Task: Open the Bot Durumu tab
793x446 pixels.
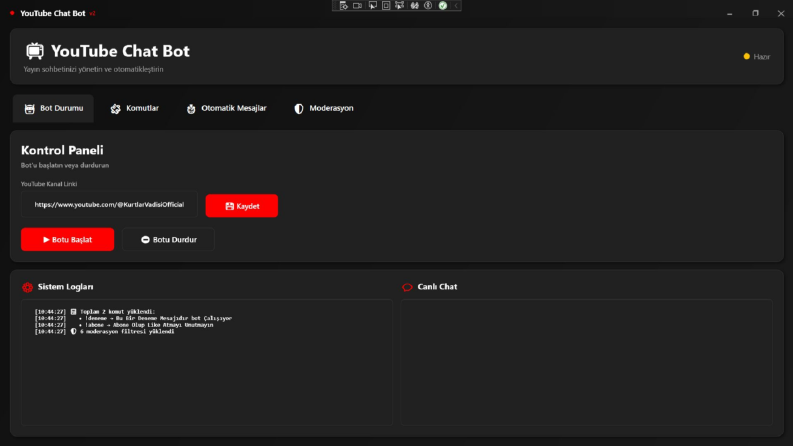Action: point(53,108)
